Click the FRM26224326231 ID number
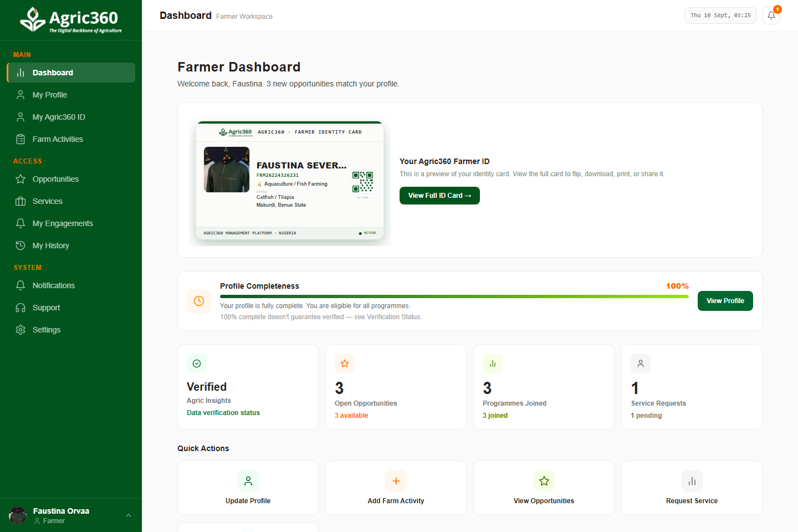 pyautogui.click(x=278, y=175)
